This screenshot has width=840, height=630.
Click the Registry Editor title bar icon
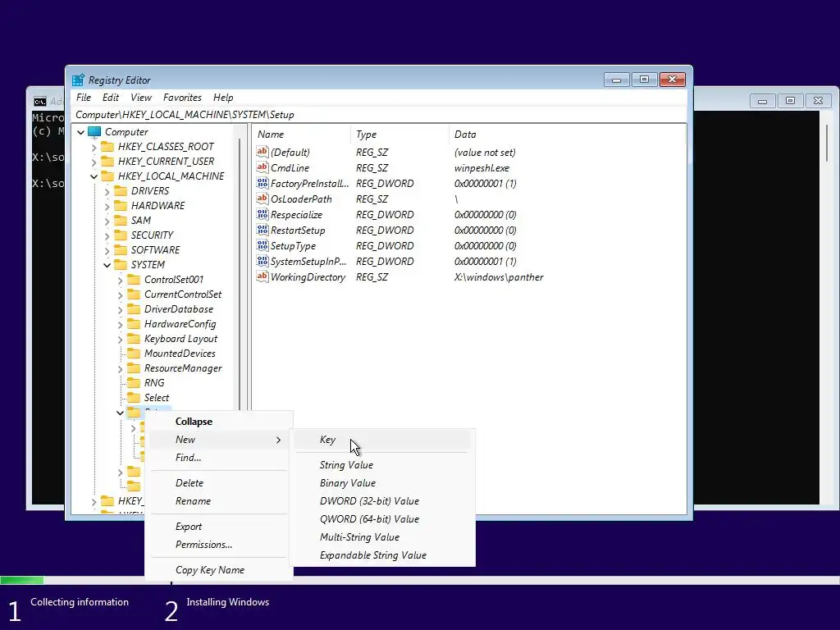(x=78, y=80)
